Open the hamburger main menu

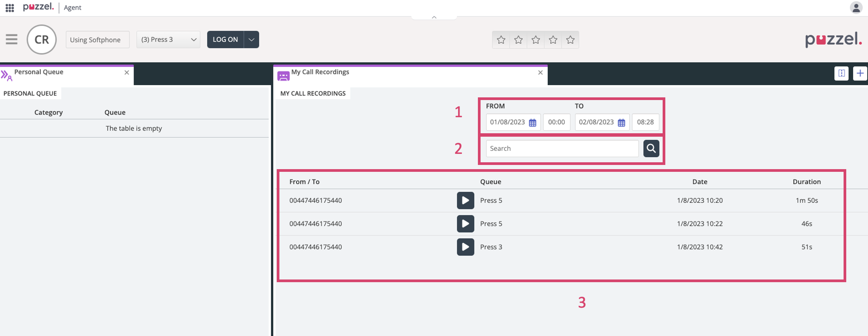point(11,39)
